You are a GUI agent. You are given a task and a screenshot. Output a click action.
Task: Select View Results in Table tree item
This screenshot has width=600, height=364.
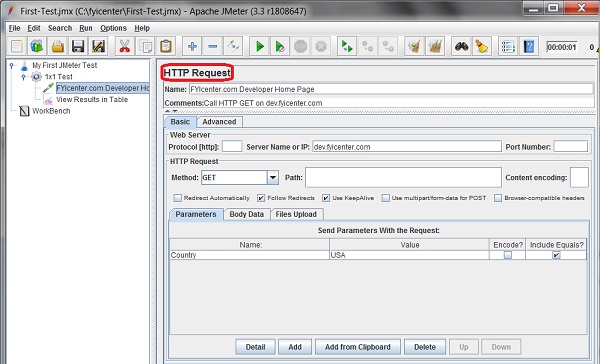92,100
